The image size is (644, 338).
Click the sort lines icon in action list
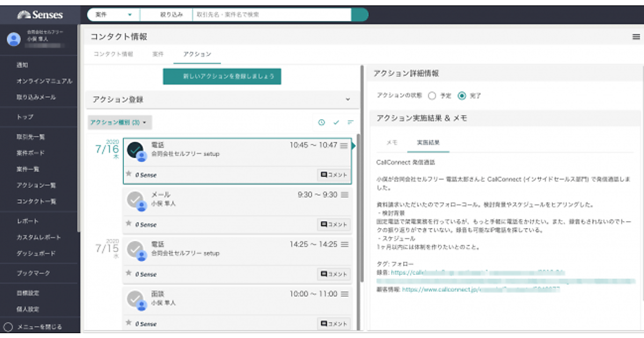tap(350, 122)
